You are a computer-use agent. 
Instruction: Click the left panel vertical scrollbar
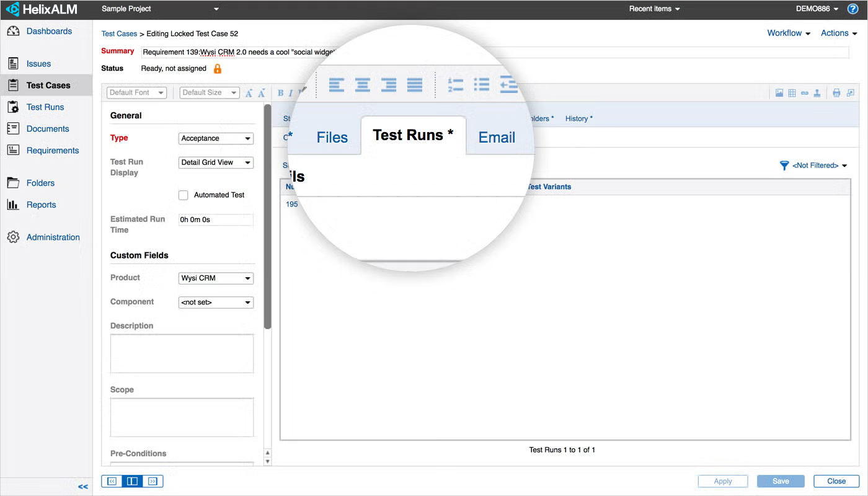[268, 217]
